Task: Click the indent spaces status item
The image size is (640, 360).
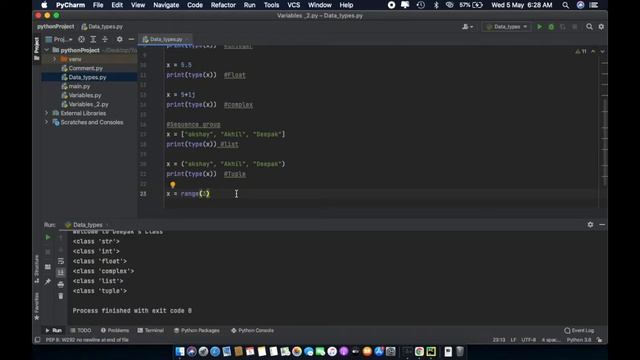Action: 551,340
